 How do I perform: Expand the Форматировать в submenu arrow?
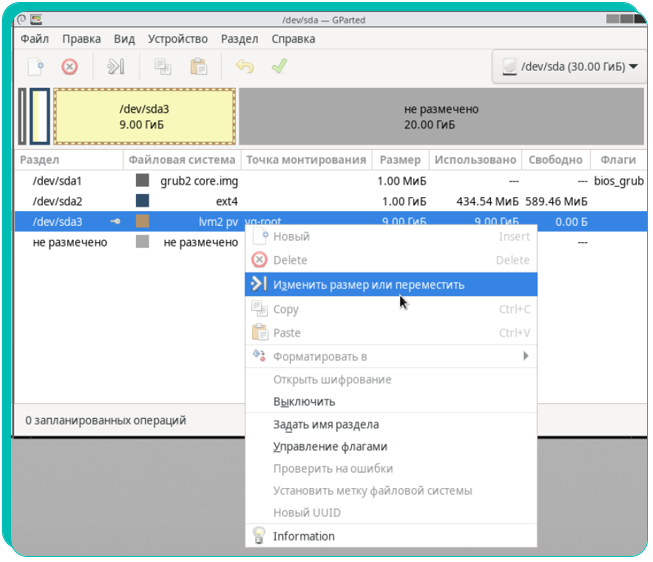pyautogui.click(x=526, y=356)
